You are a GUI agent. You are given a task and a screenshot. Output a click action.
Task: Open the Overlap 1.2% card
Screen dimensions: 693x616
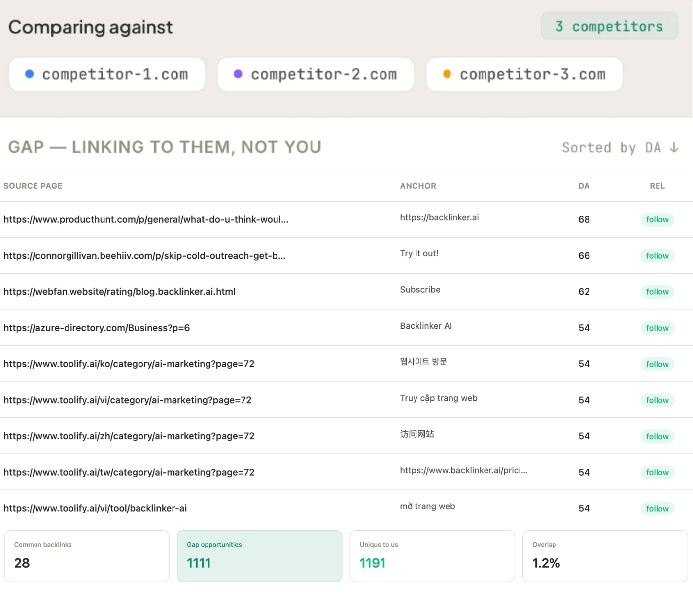[x=605, y=556]
